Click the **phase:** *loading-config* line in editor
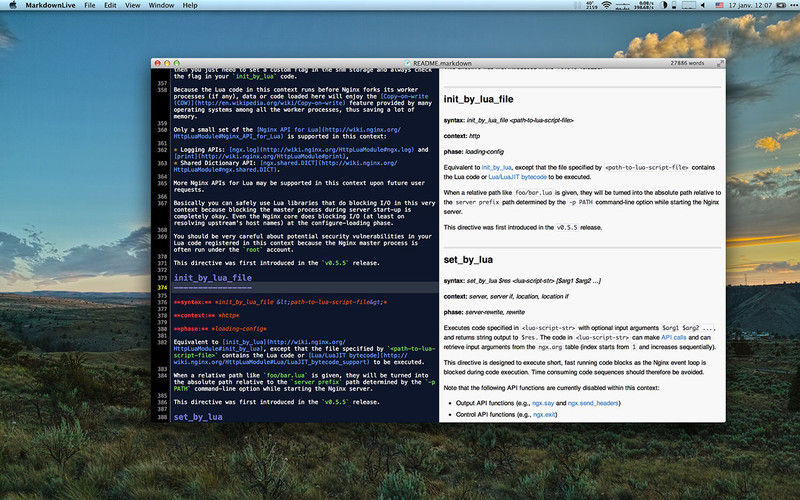The image size is (800, 500). click(220, 329)
